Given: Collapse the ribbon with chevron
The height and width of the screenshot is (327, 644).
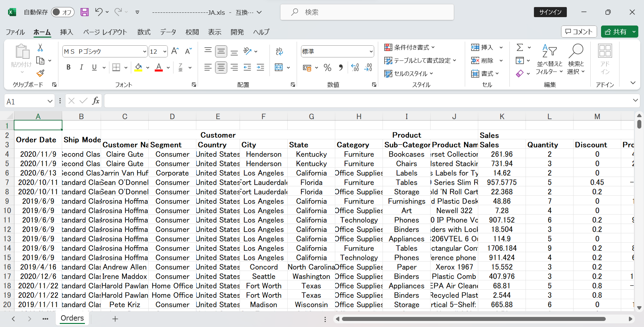Looking at the screenshot, I should coord(633,83).
